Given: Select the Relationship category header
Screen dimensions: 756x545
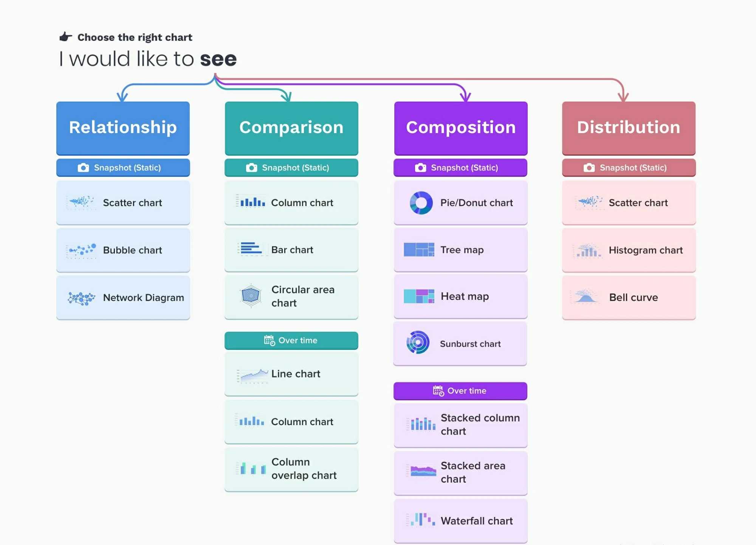Looking at the screenshot, I should click(x=123, y=128).
